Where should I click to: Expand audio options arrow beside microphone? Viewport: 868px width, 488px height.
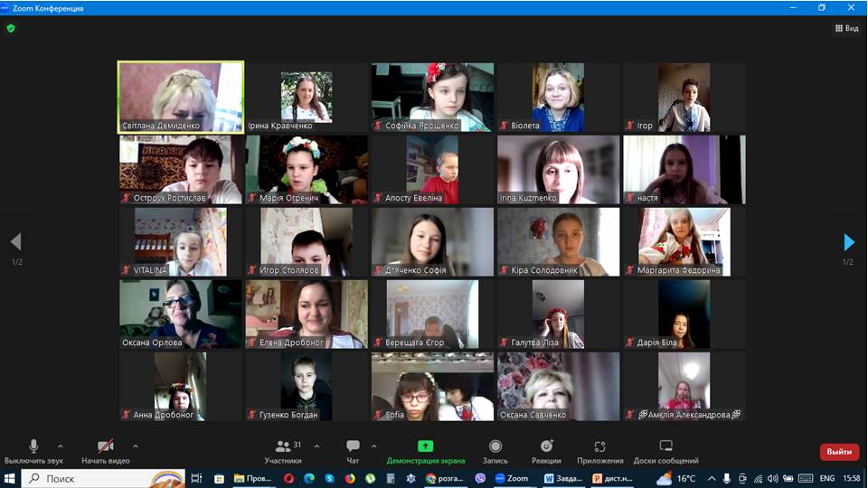pyautogui.click(x=61, y=446)
